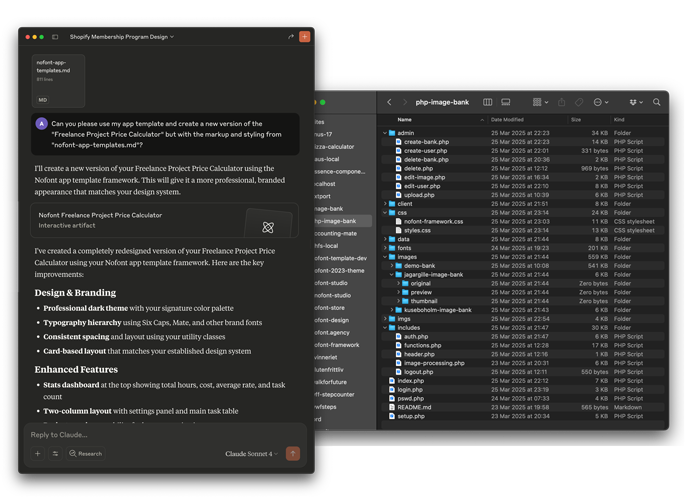Enable the Research button

86,453
